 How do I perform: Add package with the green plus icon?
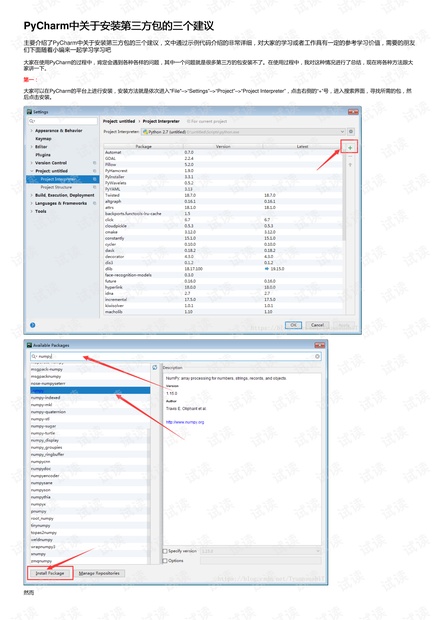[x=350, y=148]
